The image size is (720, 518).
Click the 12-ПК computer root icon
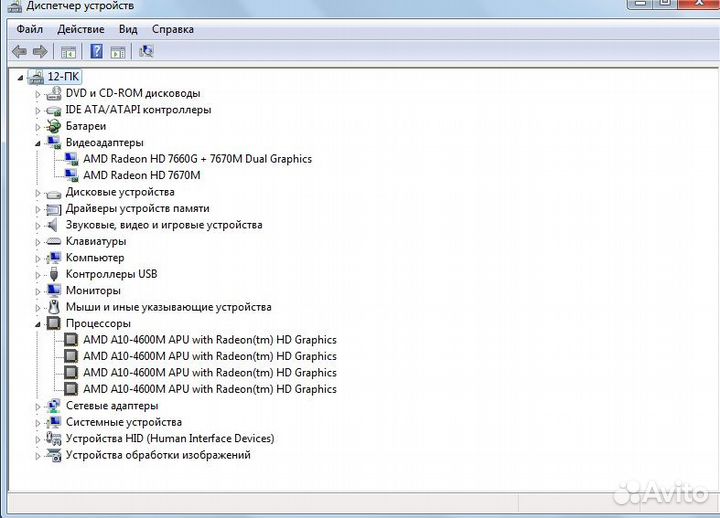(x=36, y=77)
